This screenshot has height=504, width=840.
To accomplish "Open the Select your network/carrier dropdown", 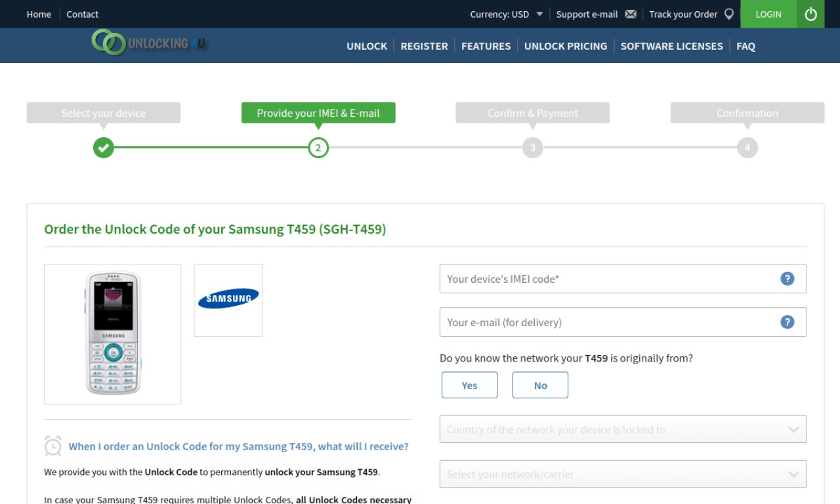I will pos(623,474).
